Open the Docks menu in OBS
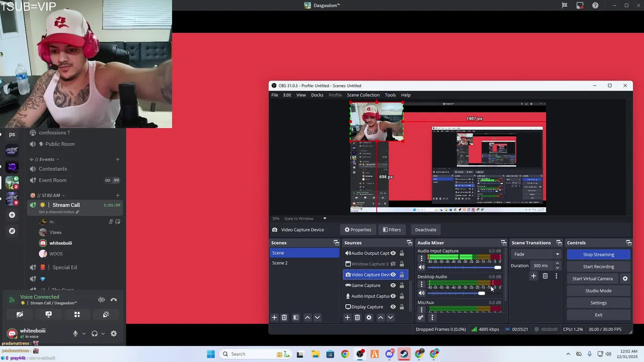The height and width of the screenshot is (362, 644). (317, 95)
